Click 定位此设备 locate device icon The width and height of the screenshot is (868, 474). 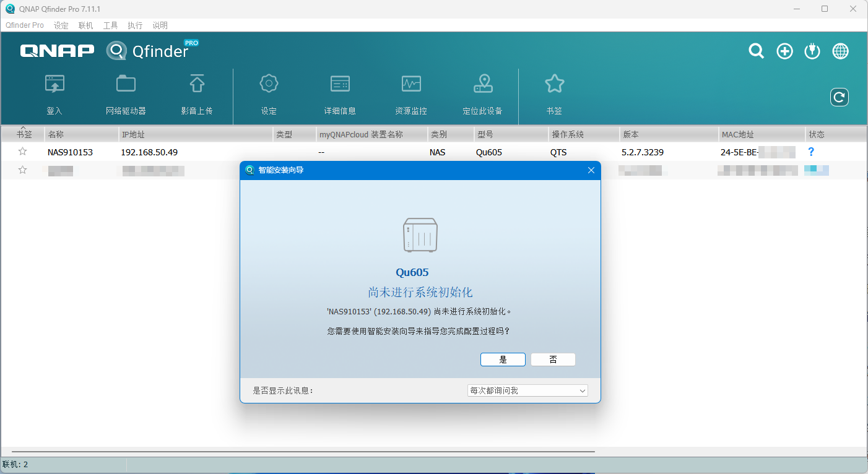[482, 84]
